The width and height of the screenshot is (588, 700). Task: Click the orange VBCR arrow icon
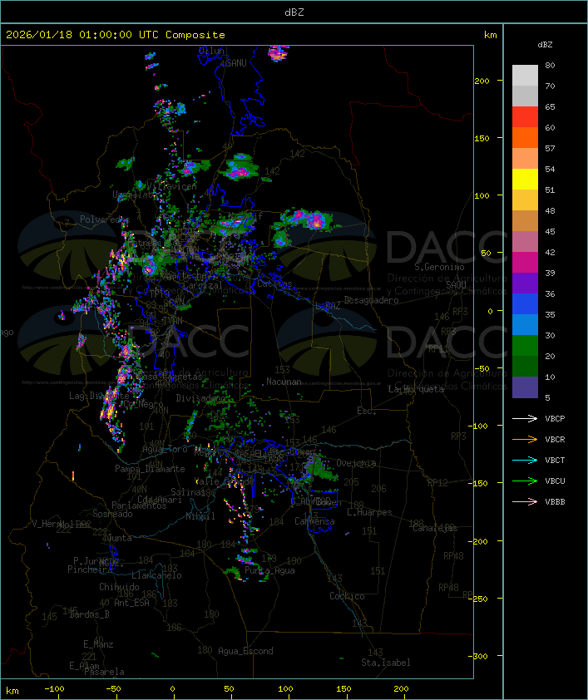526,440
